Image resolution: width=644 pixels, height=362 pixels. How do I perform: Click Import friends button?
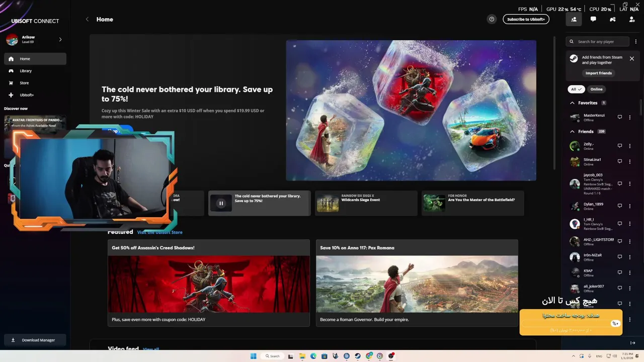pyautogui.click(x=598, y=73)
